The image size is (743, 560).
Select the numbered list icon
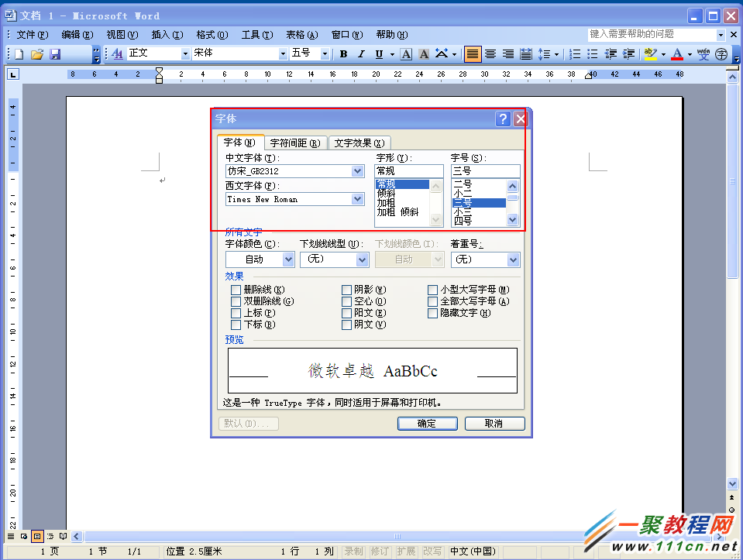(x=573, y=53)
